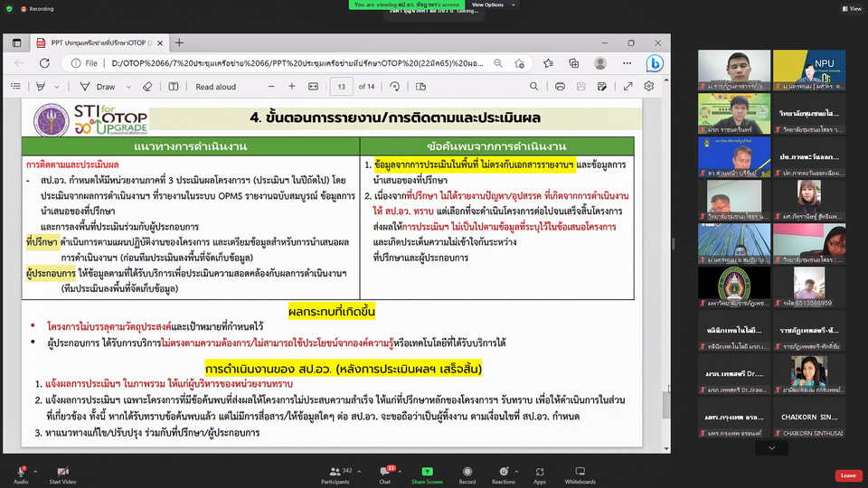Switch to page view layout icon
The width and height of the screenshot is (868, 488).
point(420,87)
